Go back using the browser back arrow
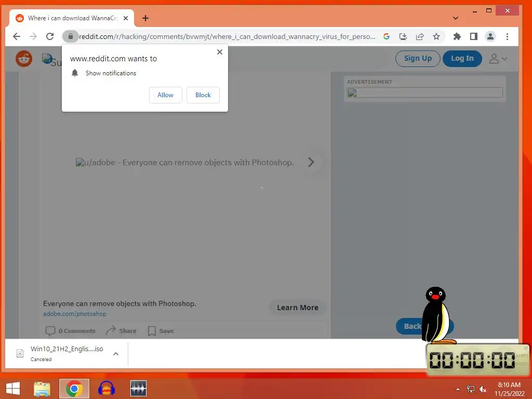Viewport: 532px width, 399px height. (x=16, y=36)
